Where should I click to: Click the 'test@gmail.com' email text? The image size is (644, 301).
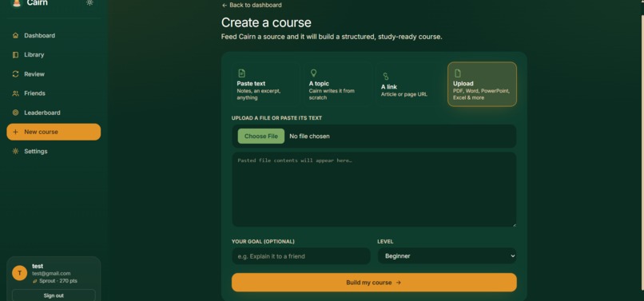[x=51, y=273]
